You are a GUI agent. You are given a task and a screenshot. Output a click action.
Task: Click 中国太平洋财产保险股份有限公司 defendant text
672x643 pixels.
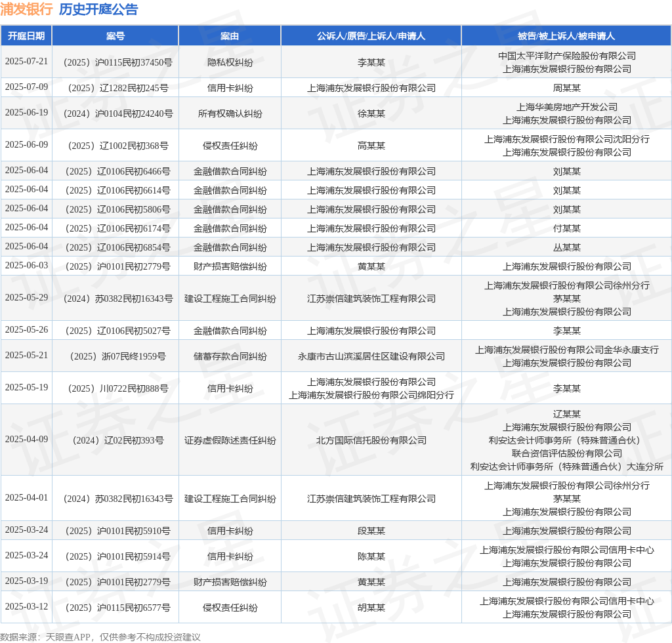[567, 56]
